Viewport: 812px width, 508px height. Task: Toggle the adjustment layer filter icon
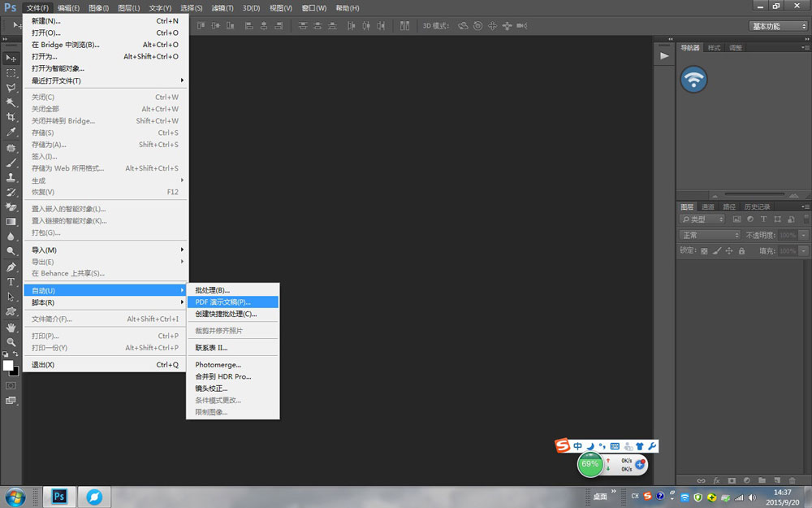tap(749, 219)
